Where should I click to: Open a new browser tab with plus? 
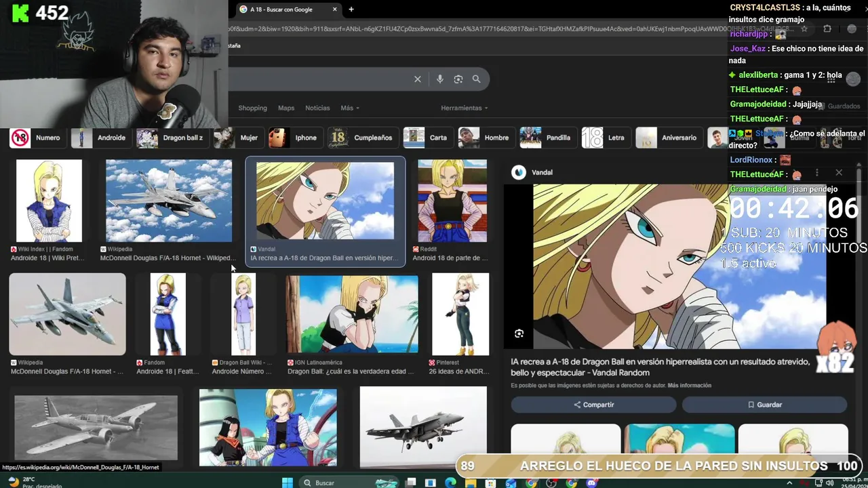pyautogui.click(x=351, y=9)
